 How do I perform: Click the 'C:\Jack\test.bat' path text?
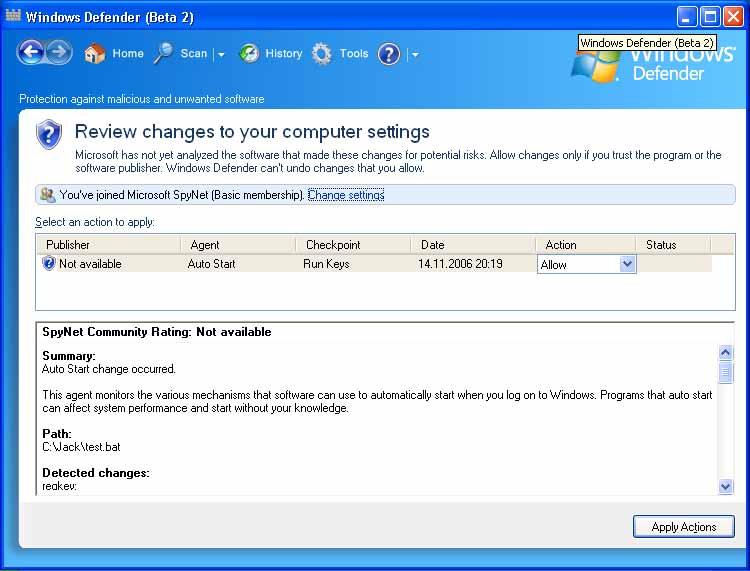81,447
